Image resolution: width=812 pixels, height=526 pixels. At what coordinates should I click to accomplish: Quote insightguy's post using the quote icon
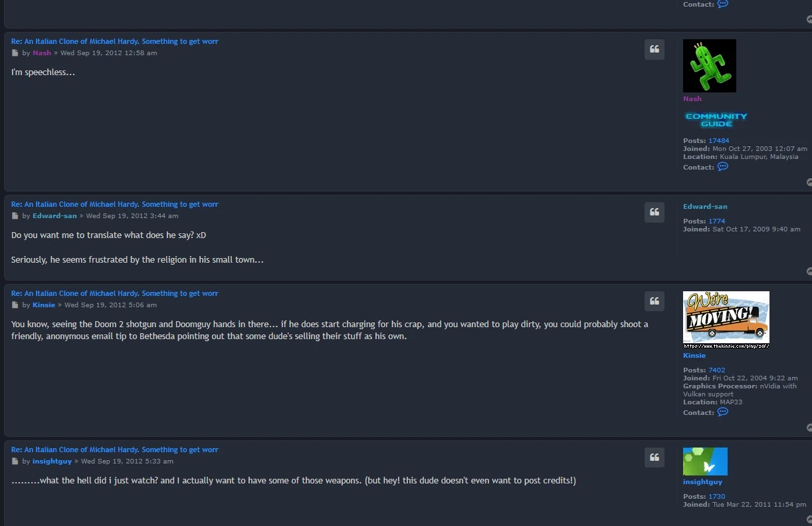click(x=654, y=458)
